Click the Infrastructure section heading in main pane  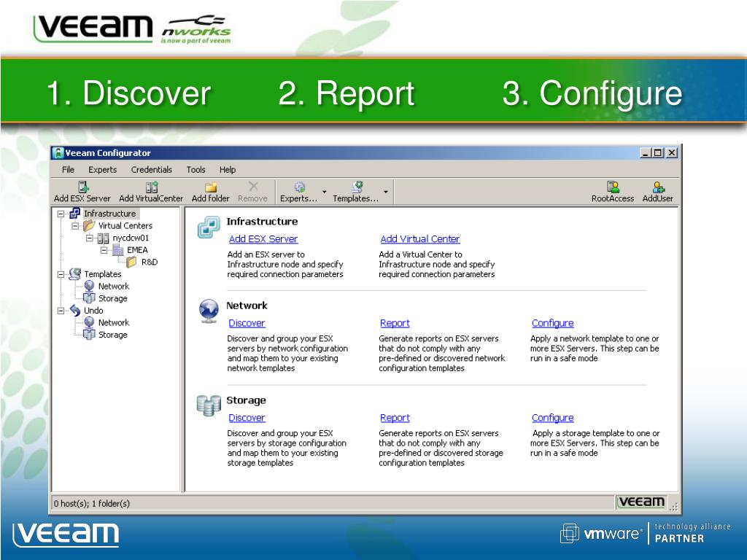(x=262, y=221)
